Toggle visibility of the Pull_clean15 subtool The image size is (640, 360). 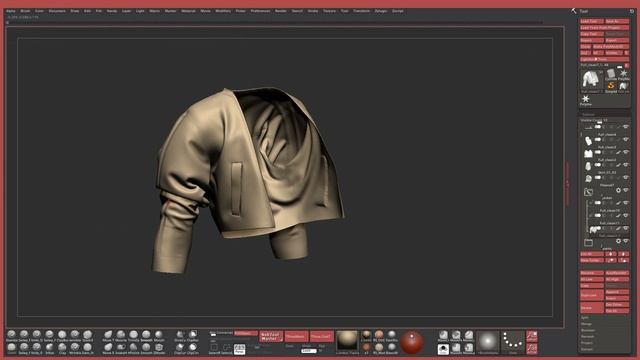pyautogui.click(x=626, y=215)
